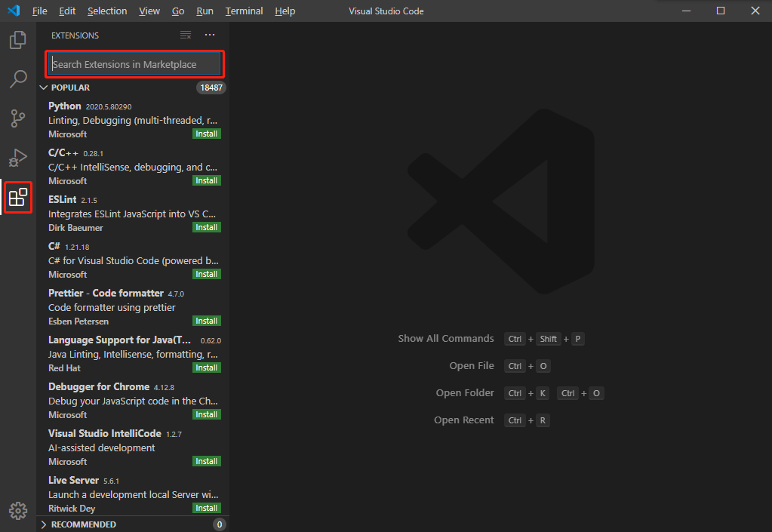Open the Go menu

click(x=178, y=11)
